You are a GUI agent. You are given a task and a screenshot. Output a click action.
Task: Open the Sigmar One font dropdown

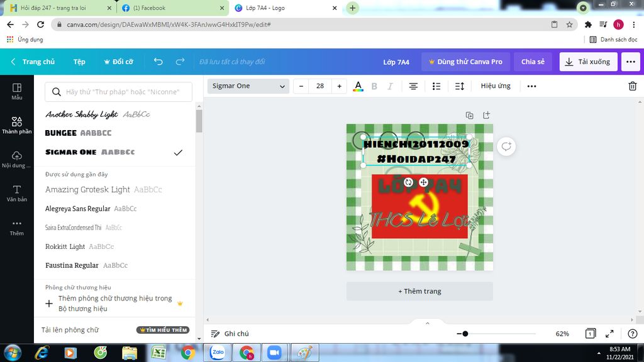[248, 86]
